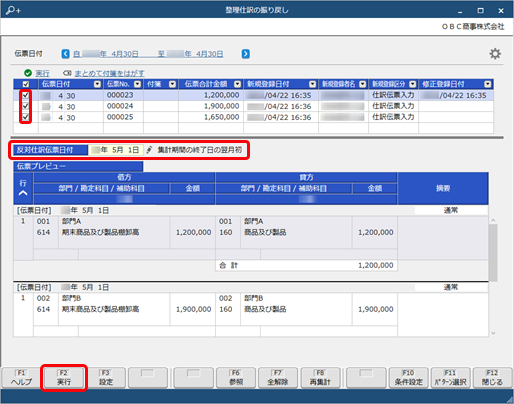Click the pencil icon beside 反対仕訳伝票日付

click(x=149, y=150)
